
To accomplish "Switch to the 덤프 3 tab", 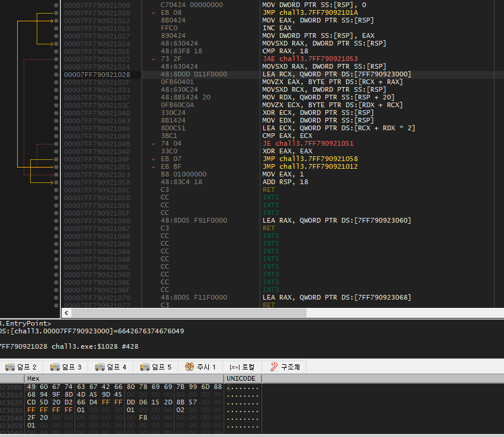I will [x=65, y=367].
